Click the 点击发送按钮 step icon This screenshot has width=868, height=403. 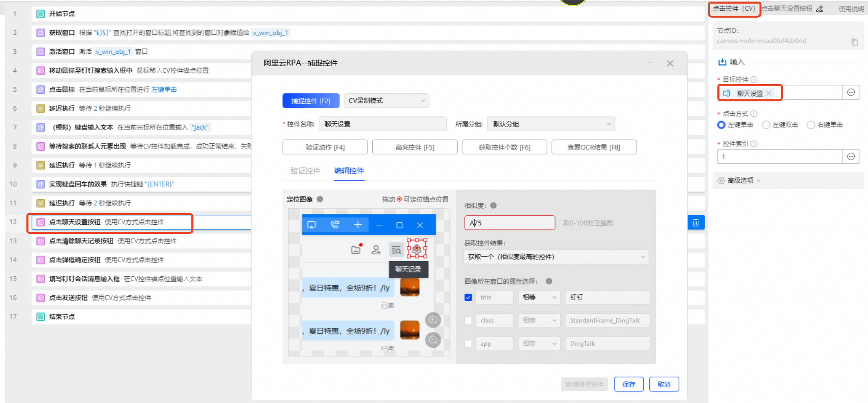click(x=40, y=298)
